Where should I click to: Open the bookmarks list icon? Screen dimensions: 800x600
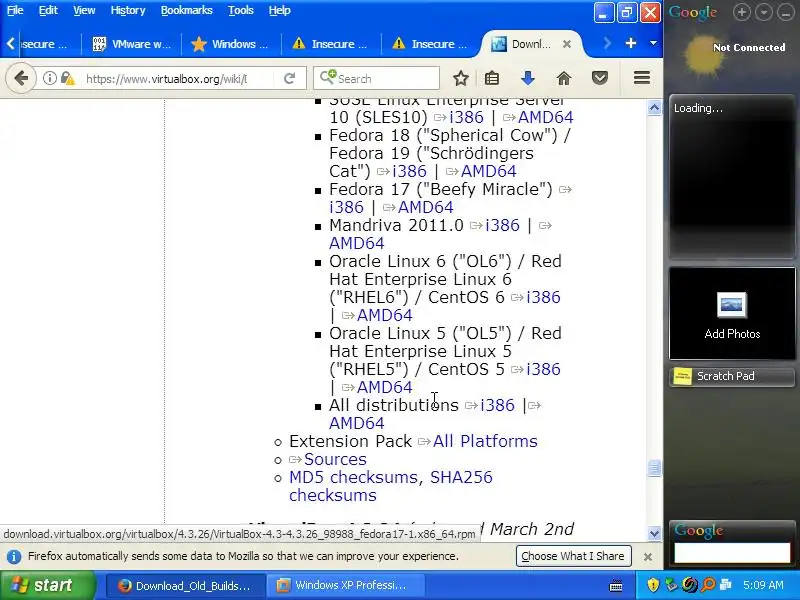coord(492,79)
